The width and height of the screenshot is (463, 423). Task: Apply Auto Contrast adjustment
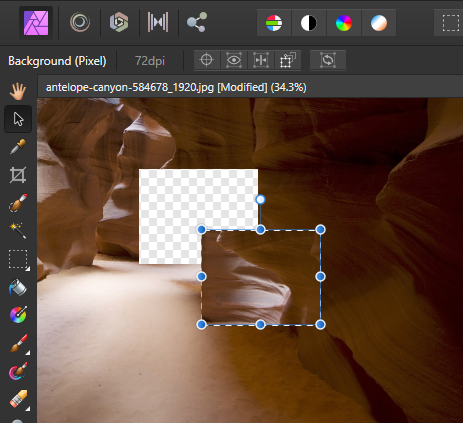click(x=309, y=23)
